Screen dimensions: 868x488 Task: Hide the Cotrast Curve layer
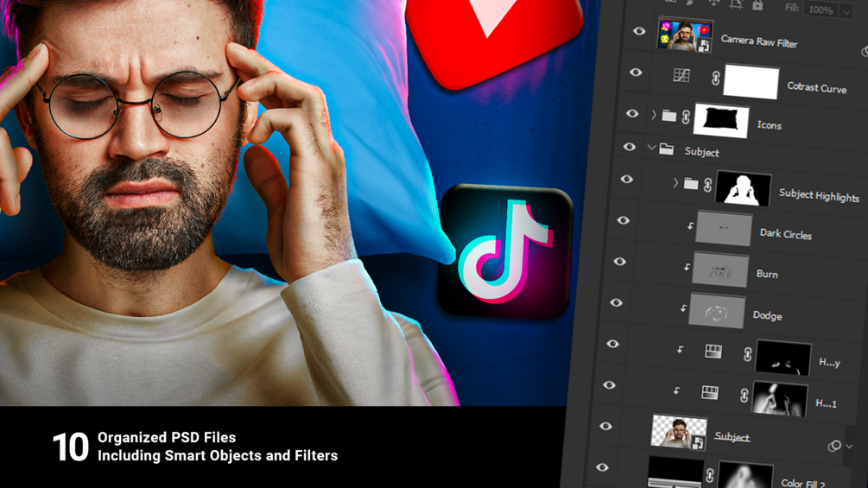636,72
